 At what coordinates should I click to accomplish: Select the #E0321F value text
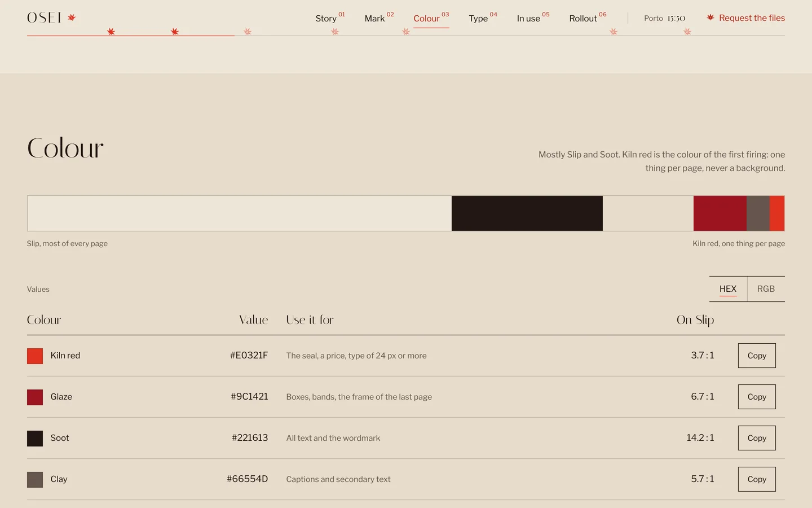click(249, 356)
